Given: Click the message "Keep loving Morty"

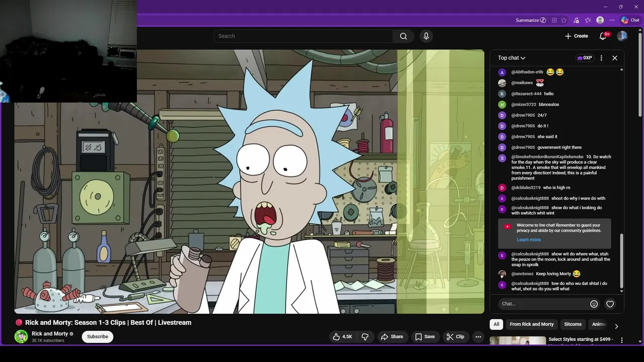Looking at the screenshot, I should click(x=553, y=274).
